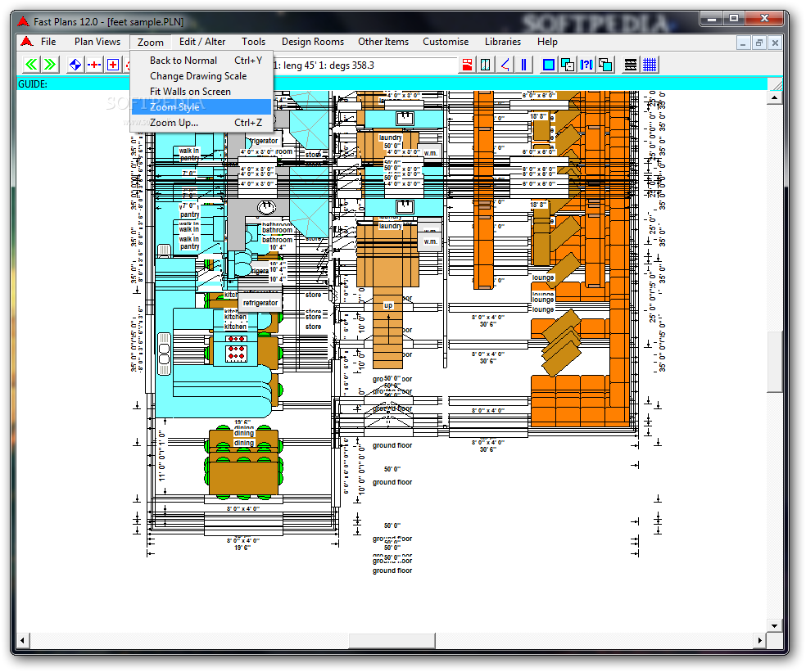The width and height of the screenshot is (806, 672).
Task: Click the cyan filled square icon
Action: pyautogui.click(x=549, y=65)
